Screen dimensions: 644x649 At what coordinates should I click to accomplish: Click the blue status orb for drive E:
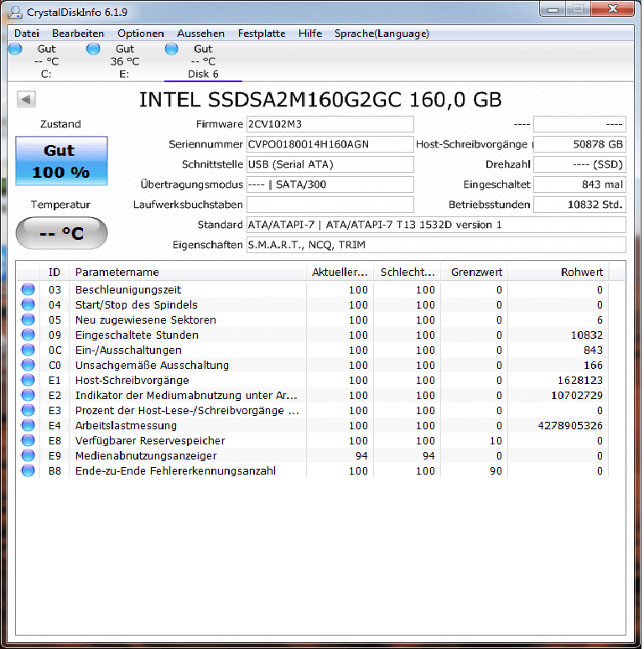pyautogui.click(x=93, y=49)
